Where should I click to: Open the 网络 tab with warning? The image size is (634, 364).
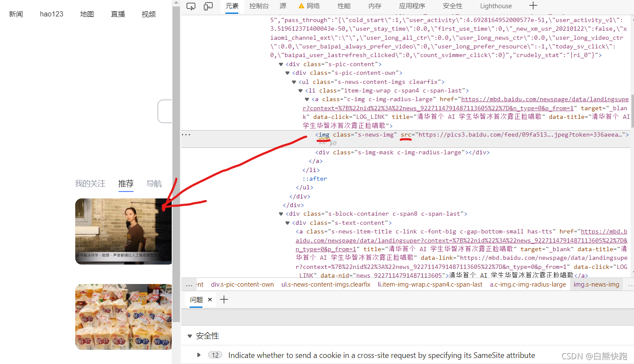[309, 6]
